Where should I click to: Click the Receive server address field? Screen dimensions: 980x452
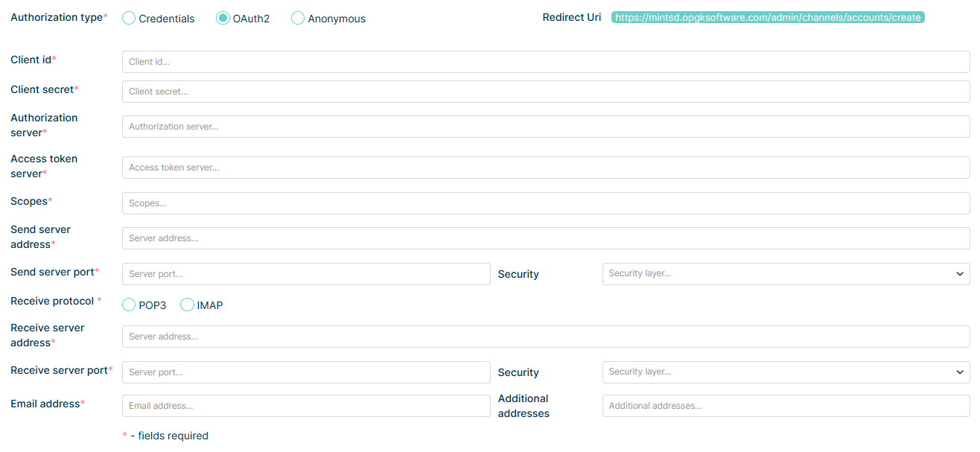(x=546, y=337)
